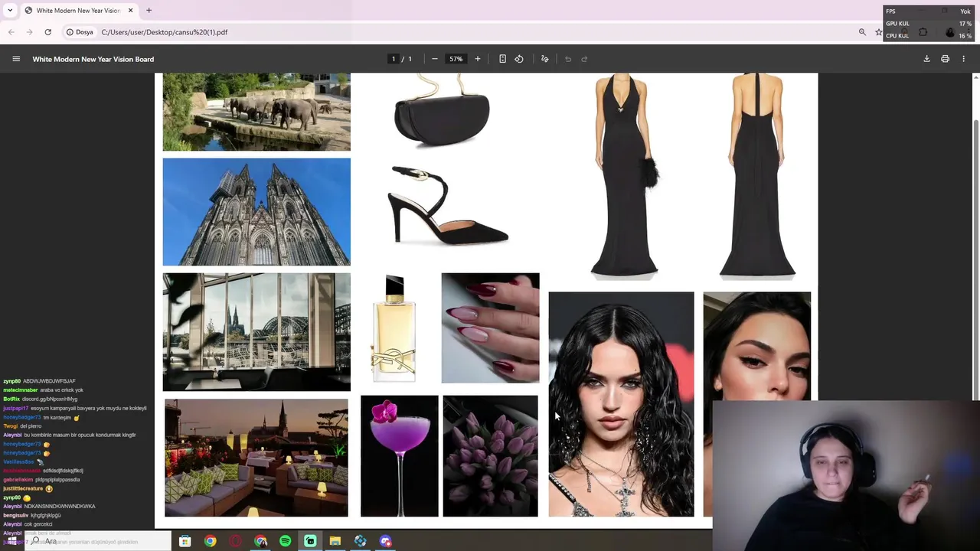Click the taskbar search box Ara
This screenshot has height=551, width=980.
point(98,541)
